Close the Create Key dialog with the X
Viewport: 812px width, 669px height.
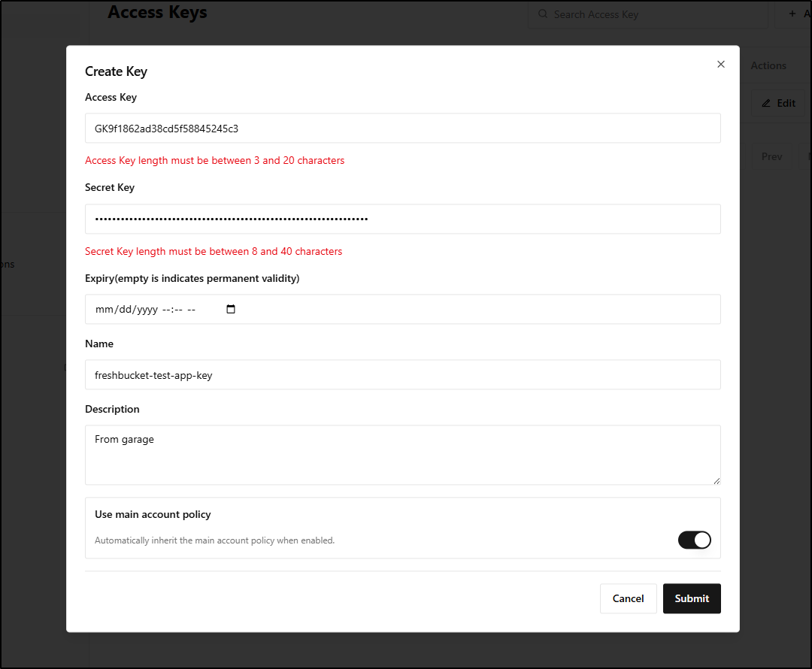pyautogui.click(x=721, y=65)
